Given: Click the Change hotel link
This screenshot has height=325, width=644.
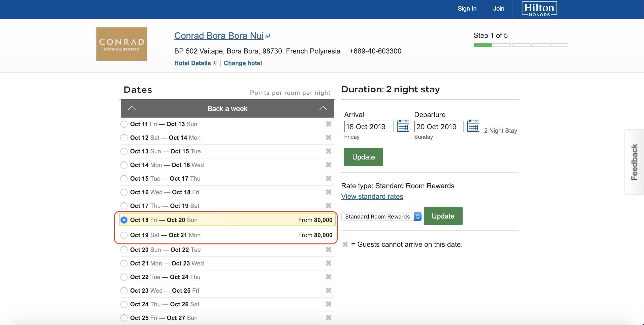Looking at the screenshot, I should coord(243,63).
